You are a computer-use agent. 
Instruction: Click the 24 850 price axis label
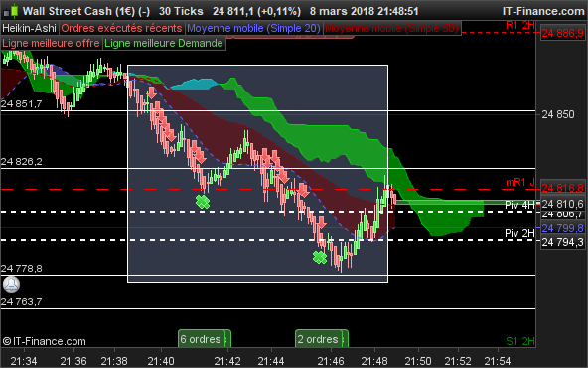558,114
